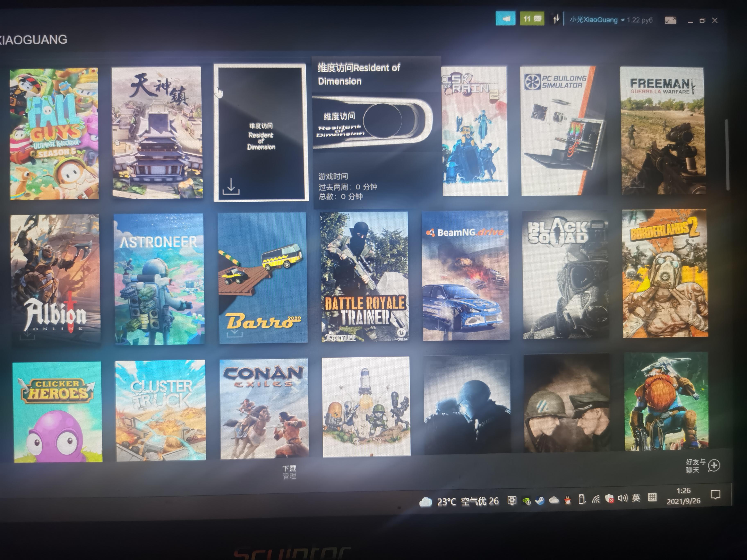Open the display settings tray icon

click(512, 501)
